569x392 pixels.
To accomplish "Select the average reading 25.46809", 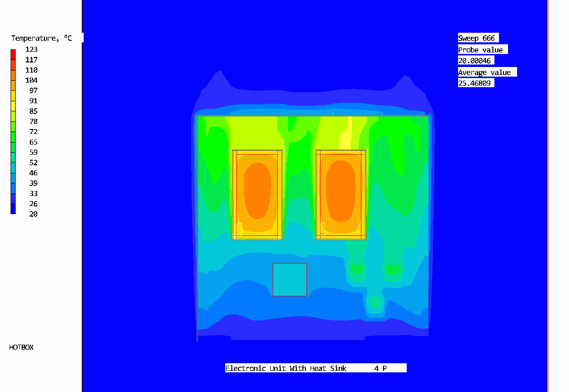I will pos(475,83).
